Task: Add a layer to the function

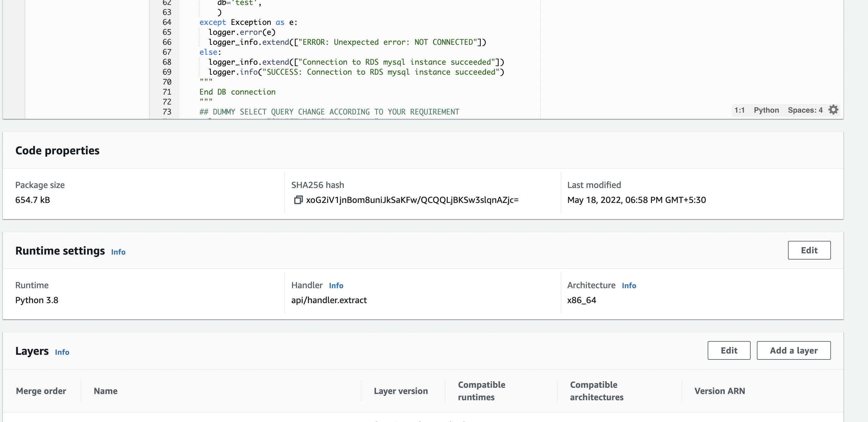Action: [x=794, y=350]
